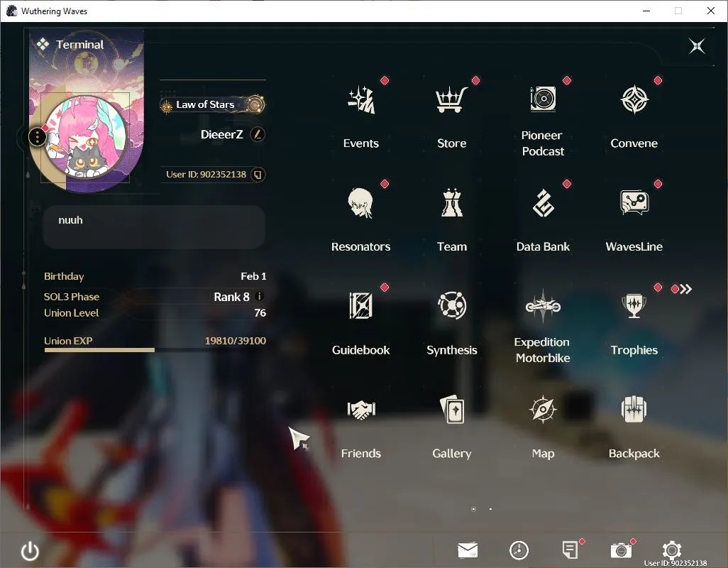The image size is (728, 568).
Task: Click the 19810/39100 EXP value
Action: tap(236, 341)
